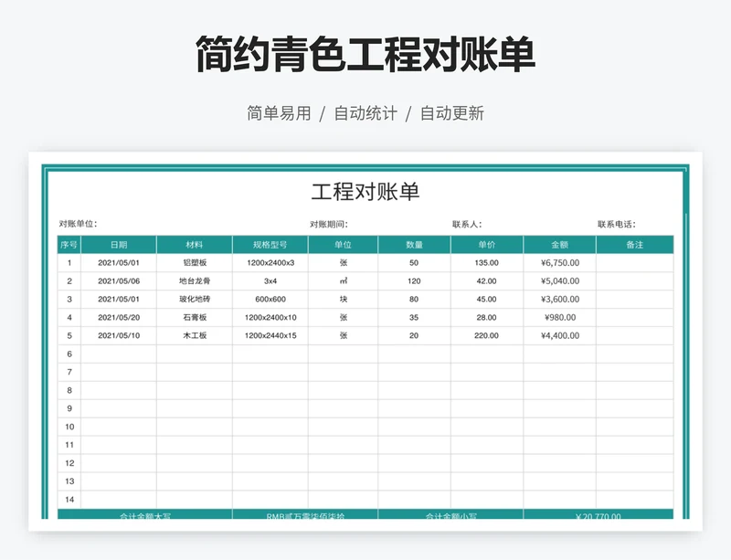Click empty 备注 cell in 铝塑板 row
The width and height of the screenshot is (731, 560).
(x=635, y=263)
